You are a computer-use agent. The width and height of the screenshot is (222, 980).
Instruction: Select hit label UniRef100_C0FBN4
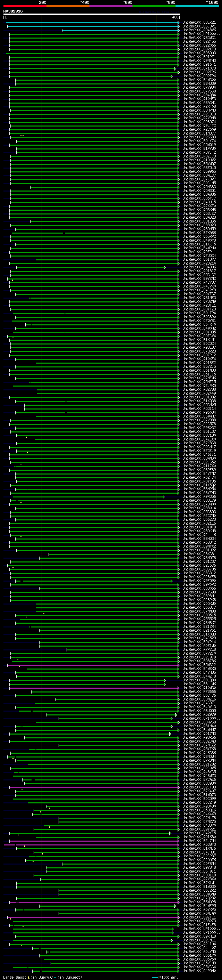point(199,864)
